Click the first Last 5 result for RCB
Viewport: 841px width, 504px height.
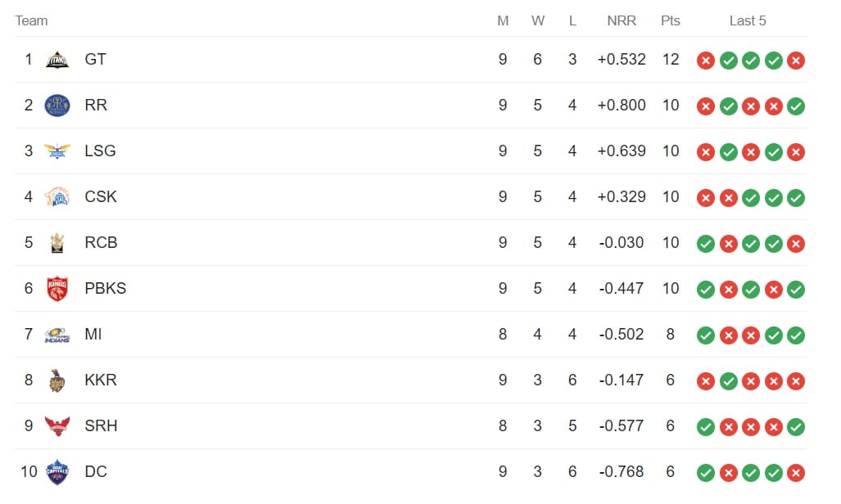coord(705,243)
